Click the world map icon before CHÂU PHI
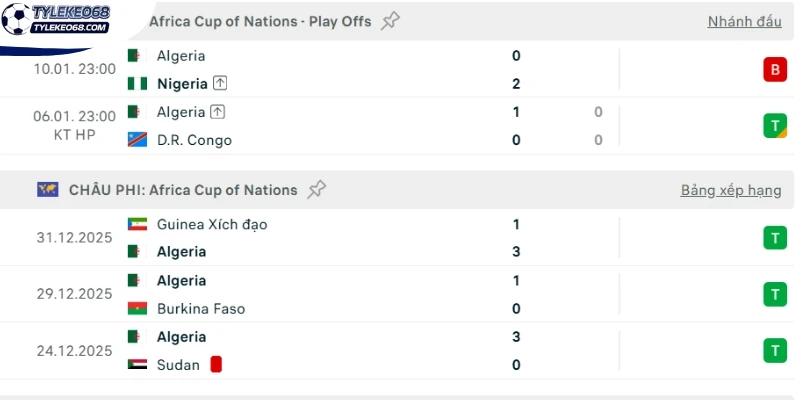Image resolution: width=800 pixels, height=400 pixels. [x=47, y=190]
